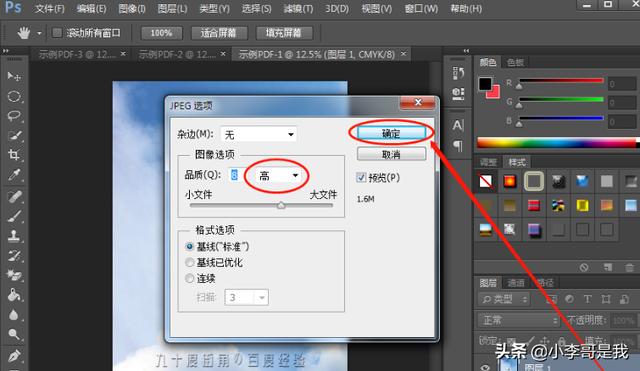Click the JPEG quality slider handle
This screenshot has height=371, width=640.
[x=281, y=205]
